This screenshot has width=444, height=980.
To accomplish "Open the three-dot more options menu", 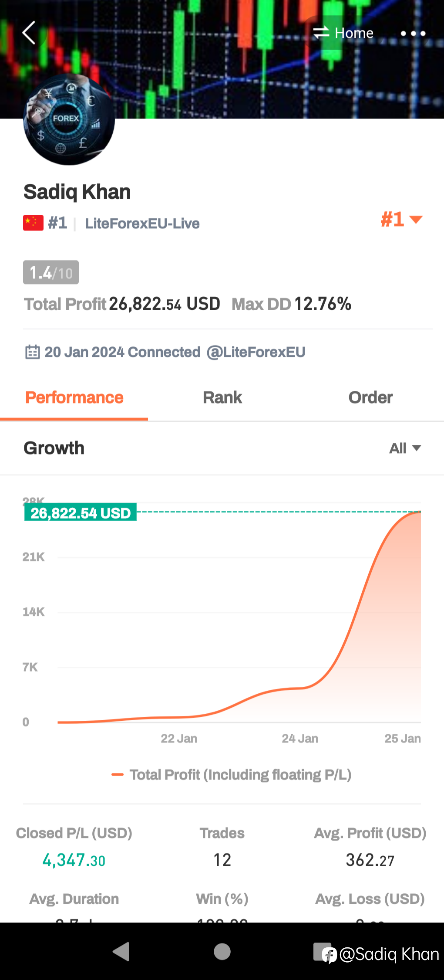I will coord(413,33).
